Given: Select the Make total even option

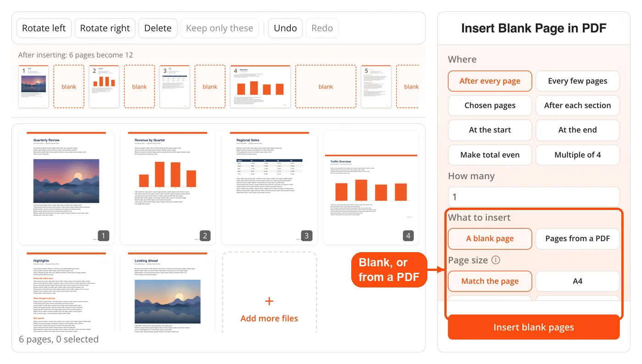Looking at the screenshot, I should pyautogui.click(x=490, y=155).
